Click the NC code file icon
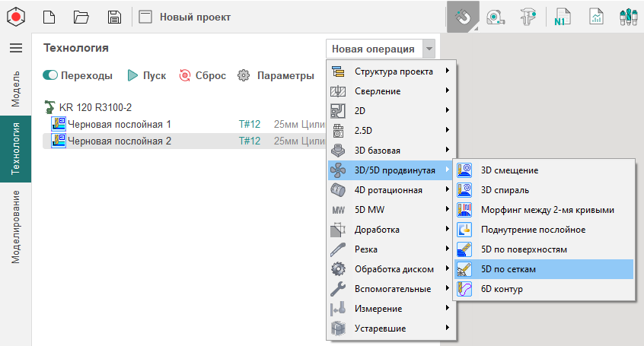The image size is (644, 346). coord(564,17)
